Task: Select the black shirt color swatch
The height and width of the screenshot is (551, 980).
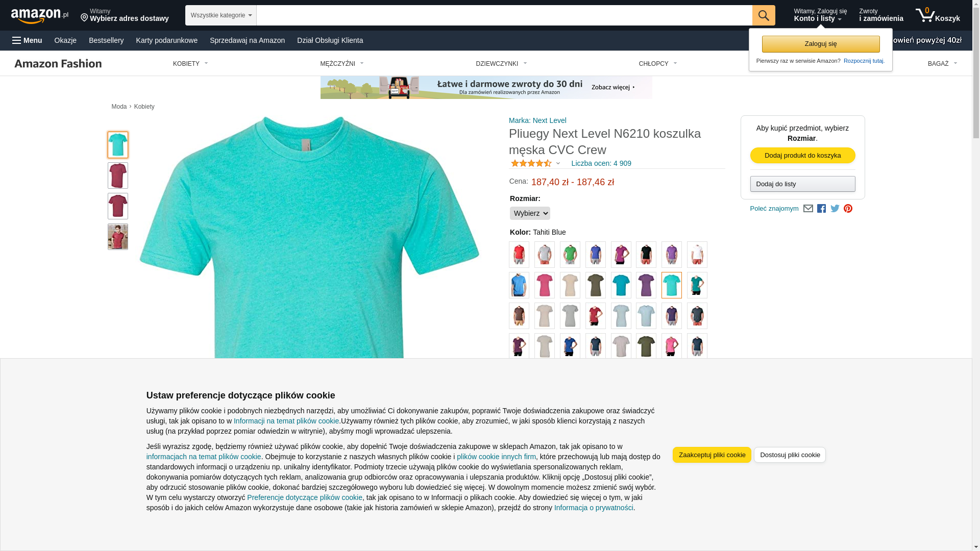Action: point(646,255)
